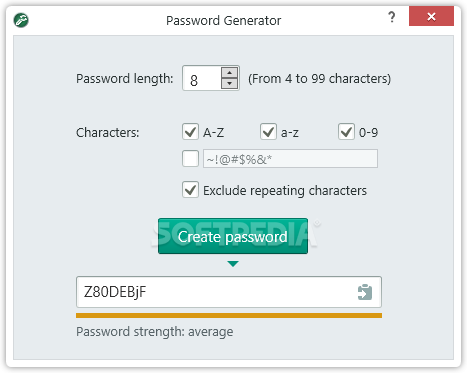
Task: Uncheck Exclude repeating characters
Action: 190,190
